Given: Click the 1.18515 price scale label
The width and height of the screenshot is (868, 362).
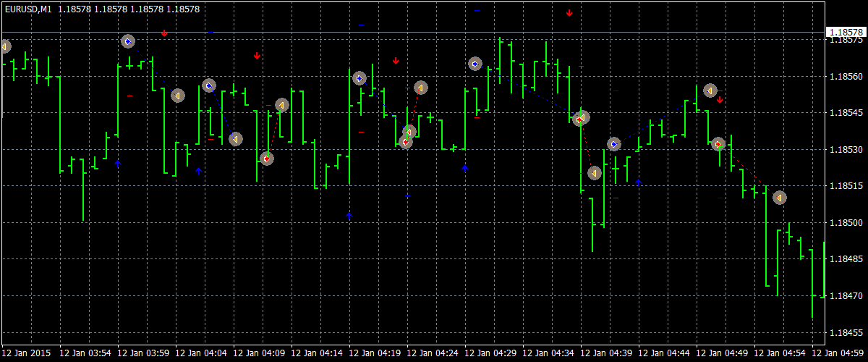Looking at the screenshot, I should 845,186.
